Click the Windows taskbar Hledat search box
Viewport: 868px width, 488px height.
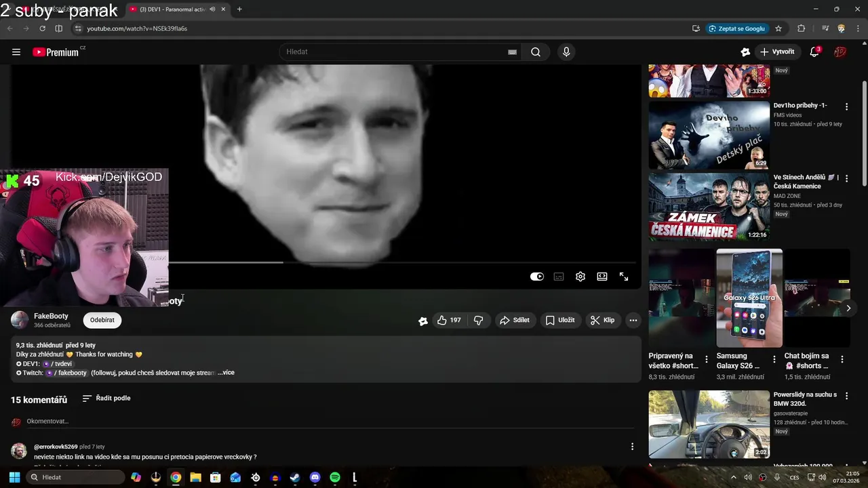coord(74,477)
